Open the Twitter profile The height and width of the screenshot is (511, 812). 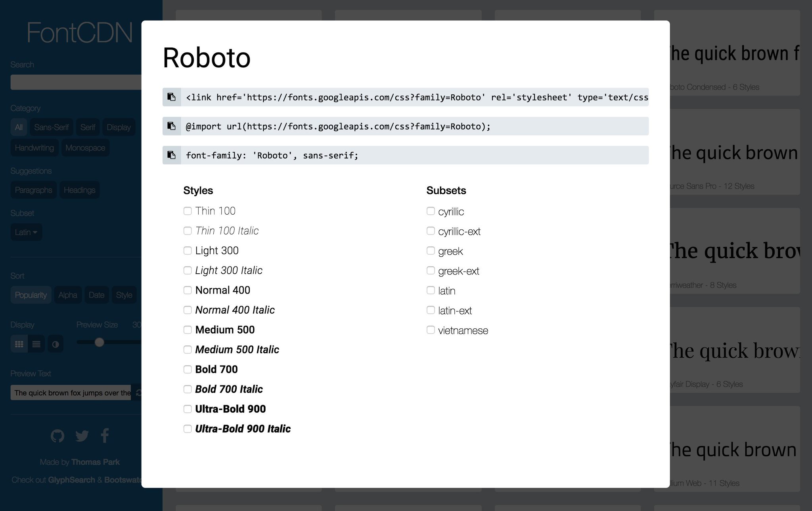[82, 436]
